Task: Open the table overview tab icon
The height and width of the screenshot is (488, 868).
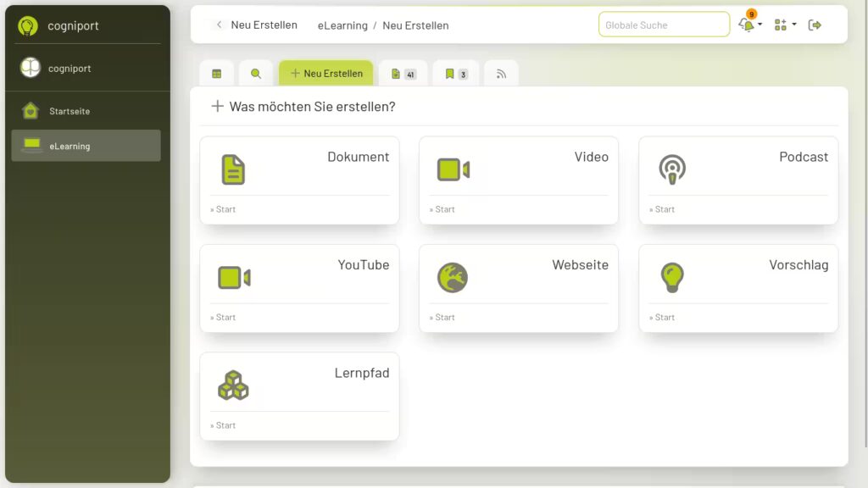Action: [x=216, y=74]
